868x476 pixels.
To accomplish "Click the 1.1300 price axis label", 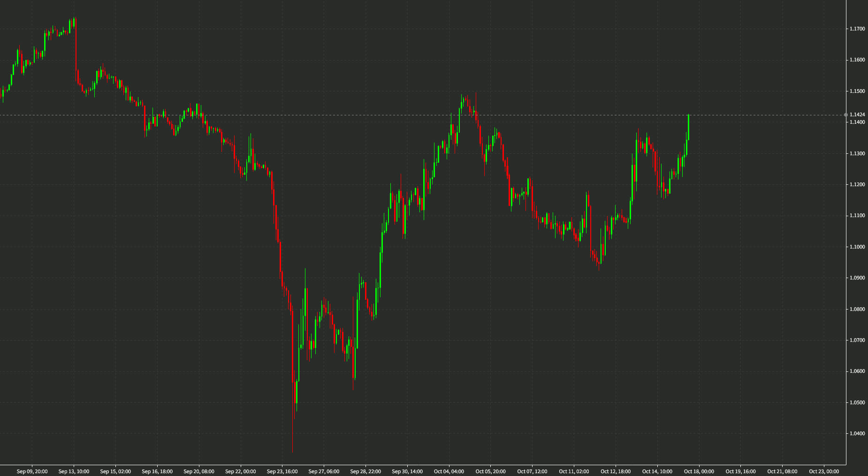I will tap(857, 154).
